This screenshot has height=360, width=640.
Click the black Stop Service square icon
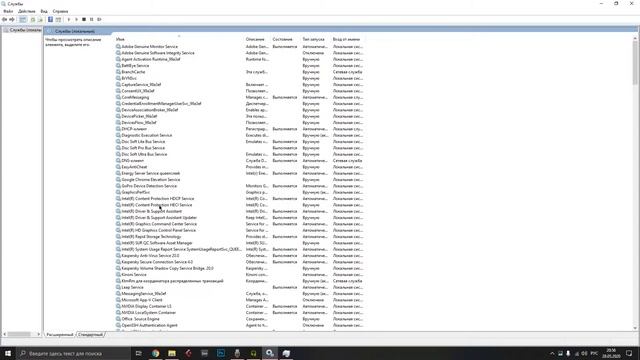(x=84, y=20)
